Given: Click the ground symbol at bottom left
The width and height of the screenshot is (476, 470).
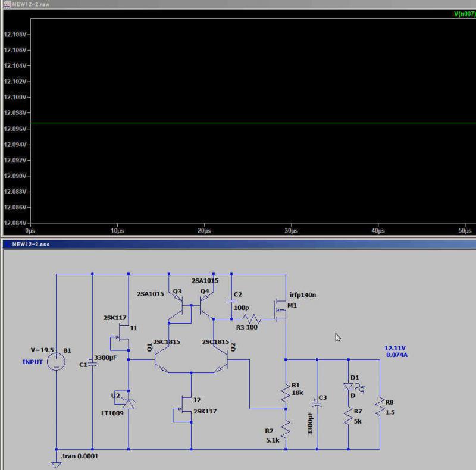Looking at the screenshot, I should pos(57,463).
